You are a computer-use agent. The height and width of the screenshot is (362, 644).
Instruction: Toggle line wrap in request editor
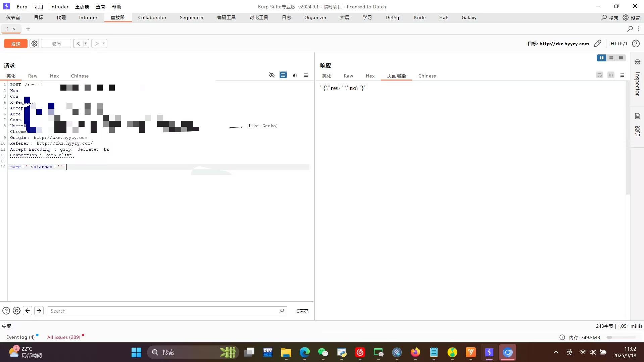283,75
